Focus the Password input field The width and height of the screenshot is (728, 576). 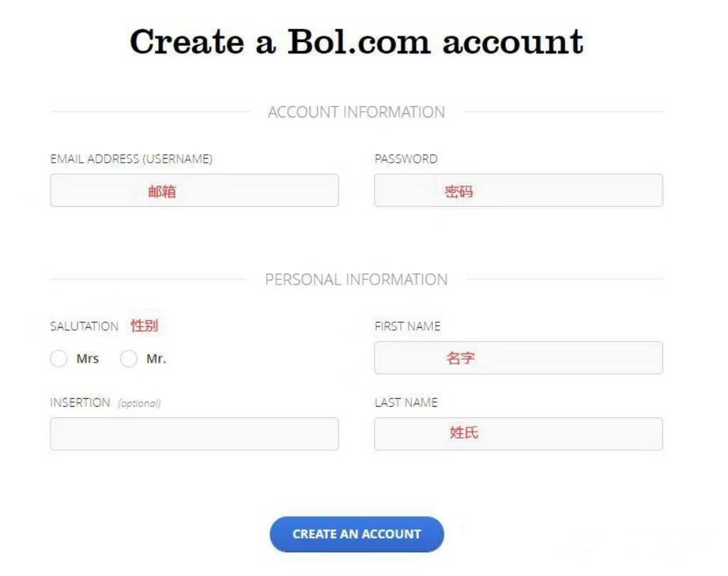point(518,191)
